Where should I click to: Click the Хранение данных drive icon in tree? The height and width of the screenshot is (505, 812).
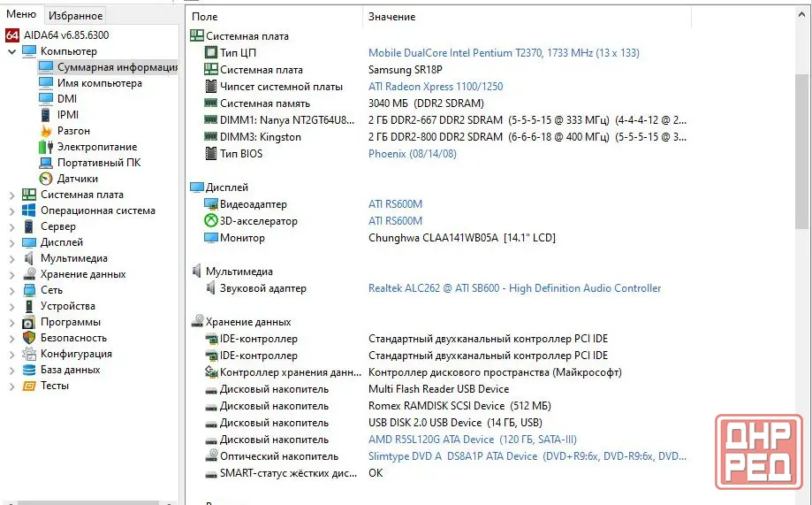pyautogui.click(x=29, y=274)
